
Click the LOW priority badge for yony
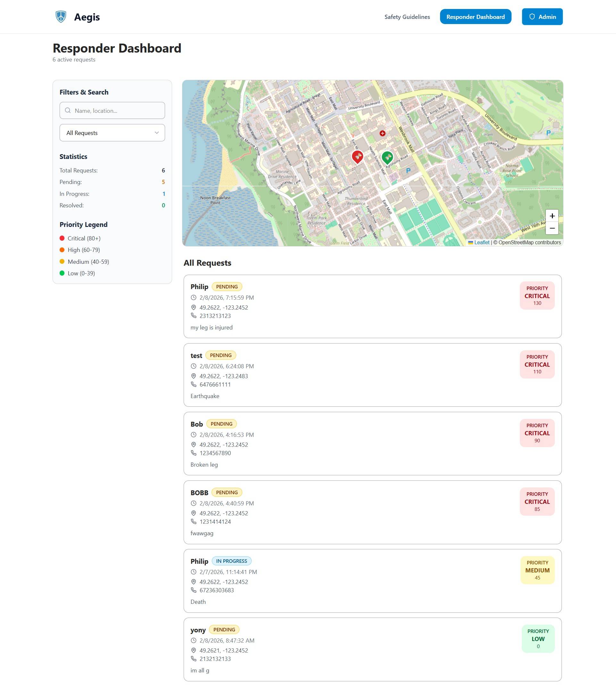click(x=538, y=638)
